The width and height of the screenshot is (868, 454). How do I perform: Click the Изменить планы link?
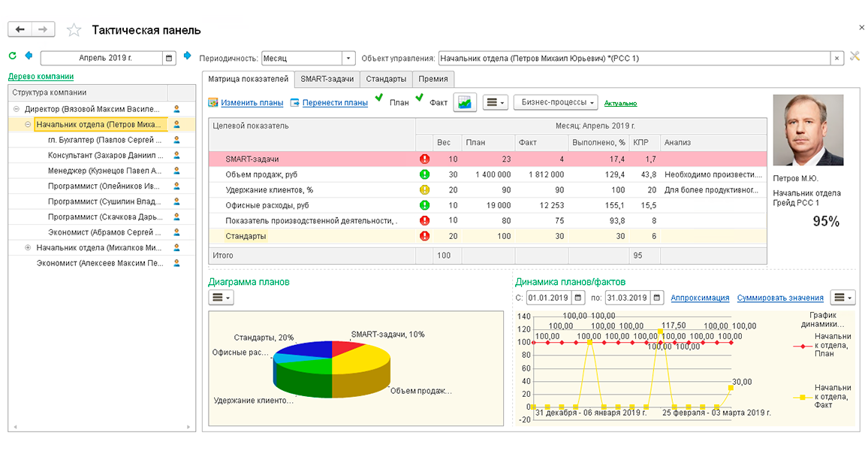252,102
